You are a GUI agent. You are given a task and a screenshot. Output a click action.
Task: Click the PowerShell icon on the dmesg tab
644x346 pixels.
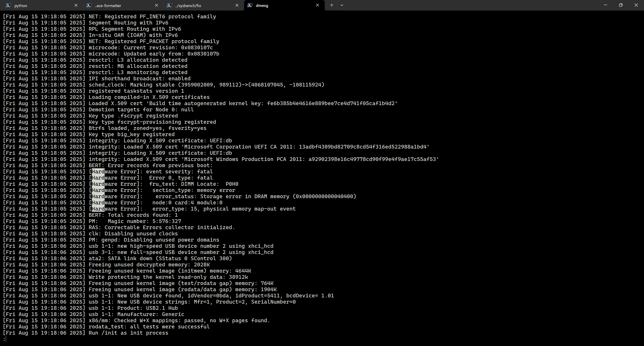(250, 5)
